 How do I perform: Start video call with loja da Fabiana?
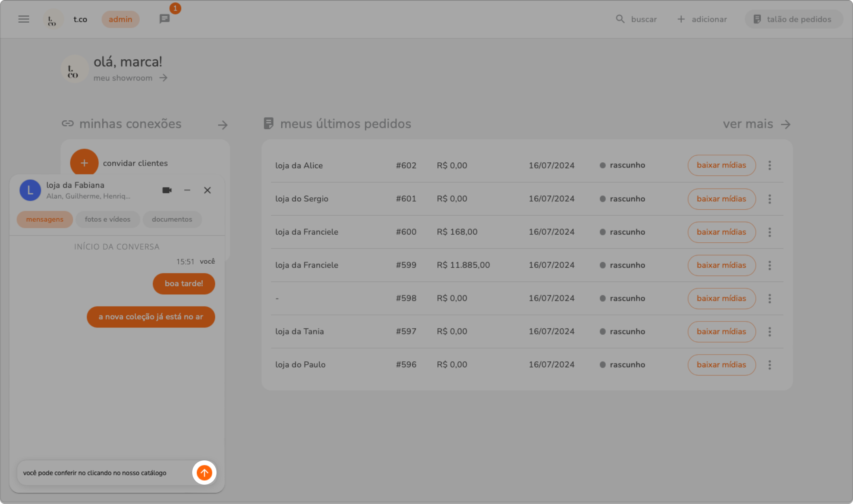[167, 190]
